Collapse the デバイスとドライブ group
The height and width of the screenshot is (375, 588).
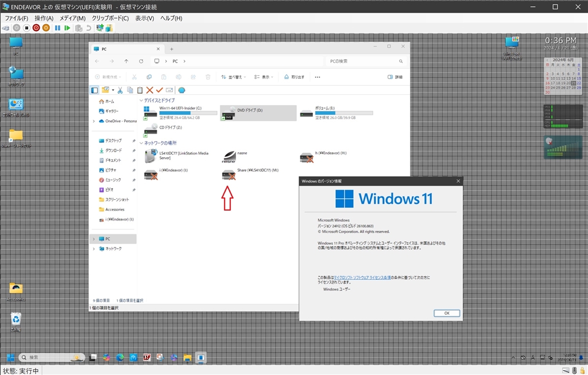[141, 100]
